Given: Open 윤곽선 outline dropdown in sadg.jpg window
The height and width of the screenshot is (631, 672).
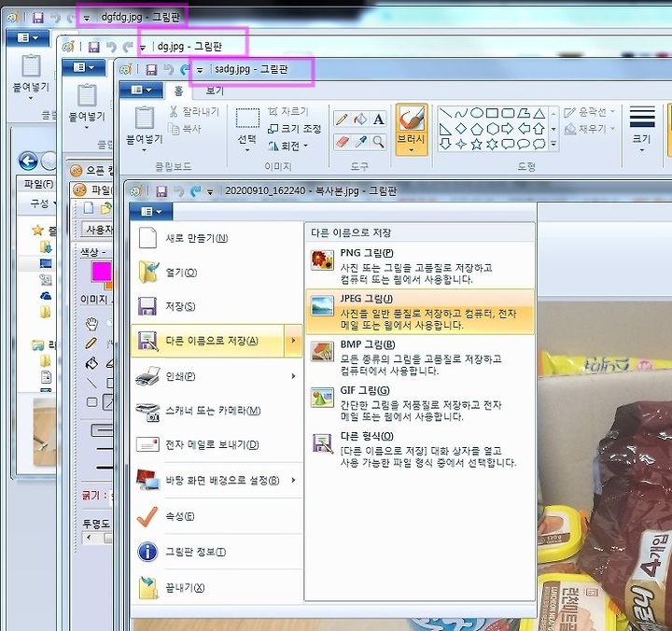Looking at the screenshot, I should [x=589, y=112].
